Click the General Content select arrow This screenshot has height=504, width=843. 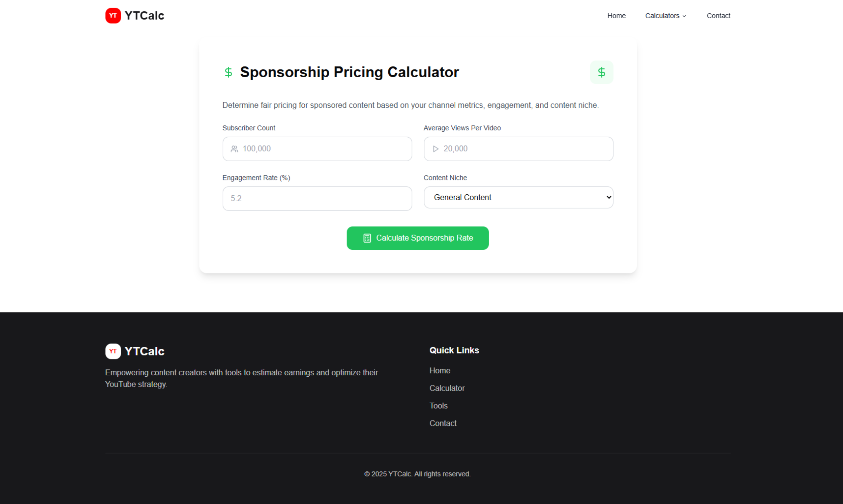pyautogui.click(x=609, y=197)
